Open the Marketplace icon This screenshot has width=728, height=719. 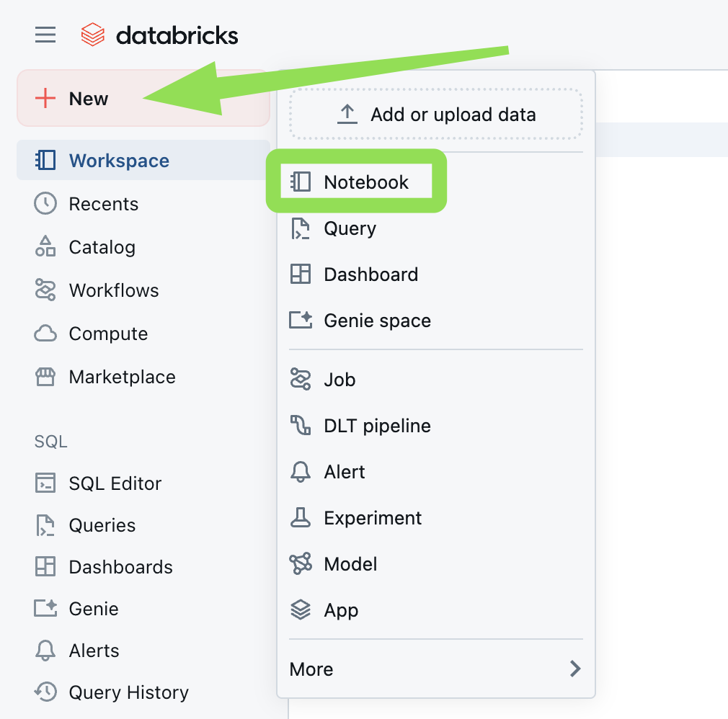tap(45, 376)
